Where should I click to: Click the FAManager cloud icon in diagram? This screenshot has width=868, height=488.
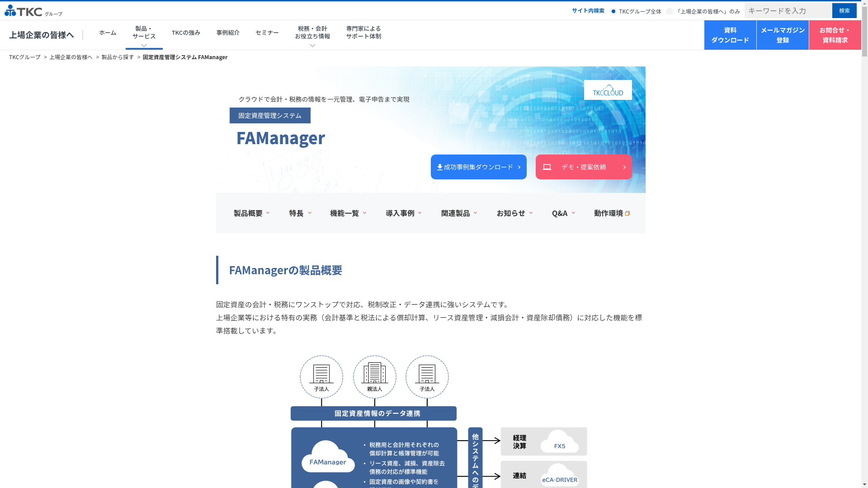pos(328,457)
